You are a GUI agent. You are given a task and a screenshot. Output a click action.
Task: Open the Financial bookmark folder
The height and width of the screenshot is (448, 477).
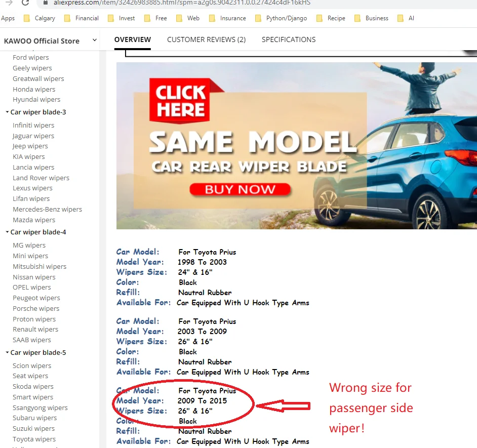point(82,18)
